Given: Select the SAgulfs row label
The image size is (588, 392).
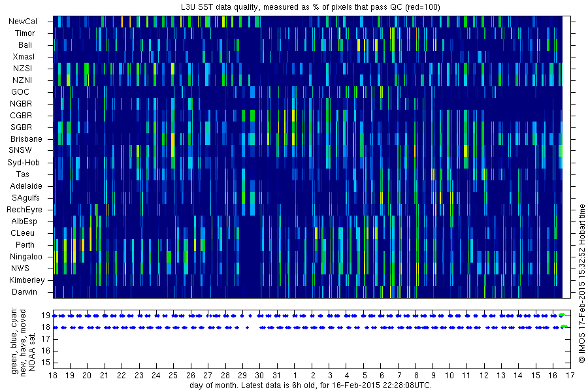Looking at the screenshot, I should [25, 198].
